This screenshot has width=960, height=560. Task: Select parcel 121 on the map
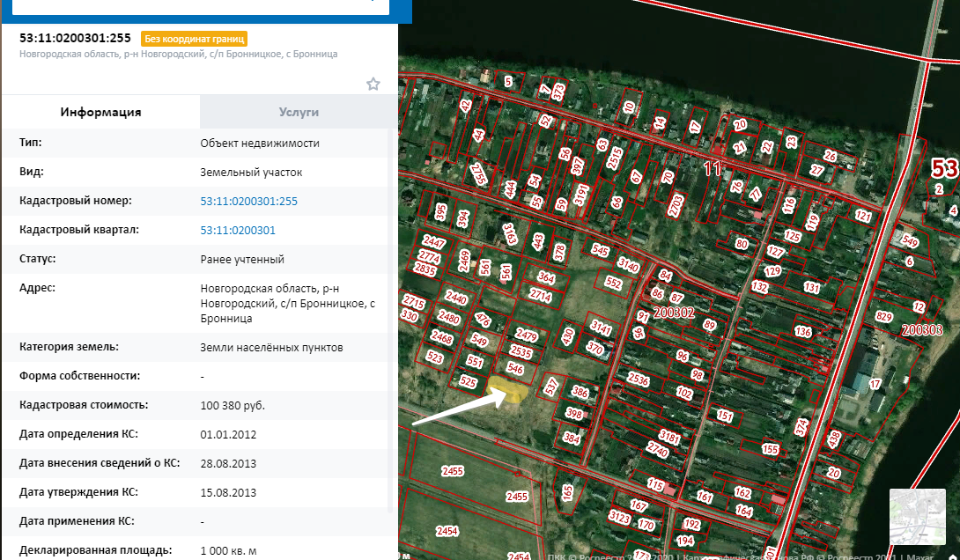(862, 216)
